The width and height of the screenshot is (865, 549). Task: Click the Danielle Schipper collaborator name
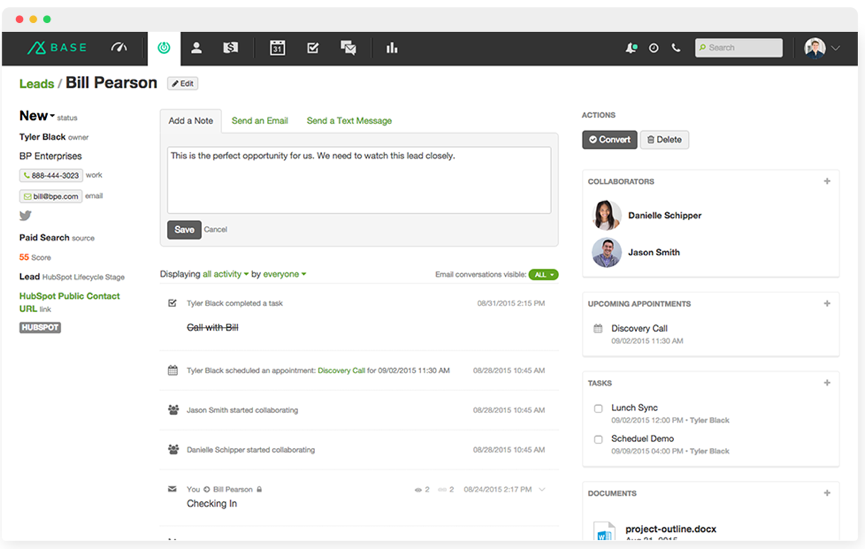(x=665, y=216)
